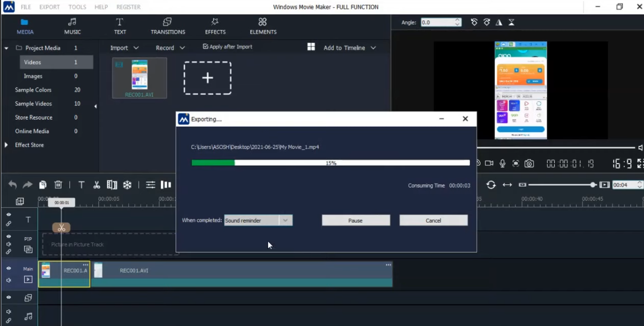Expand the Effect Store tree item
The height and width of the screenshot is (326, 644).
tap(6, 145)
